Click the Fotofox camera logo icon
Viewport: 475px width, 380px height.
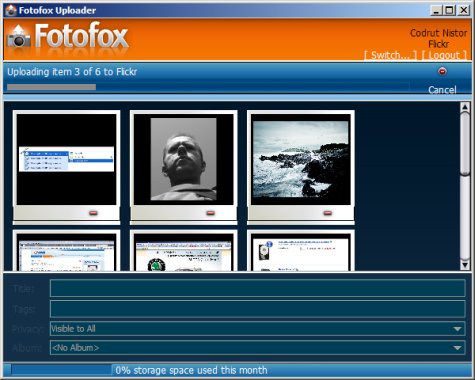(x=19, y=37)
